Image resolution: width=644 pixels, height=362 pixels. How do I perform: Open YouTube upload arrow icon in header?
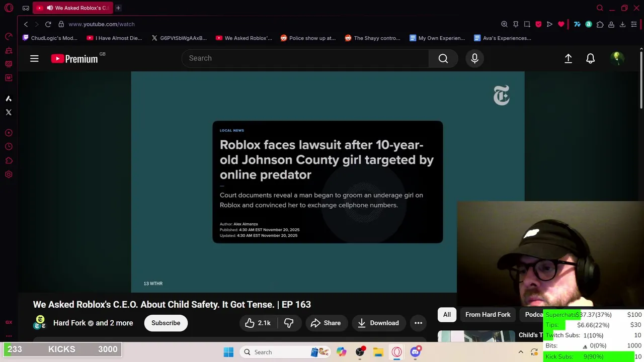coord(568,59)
